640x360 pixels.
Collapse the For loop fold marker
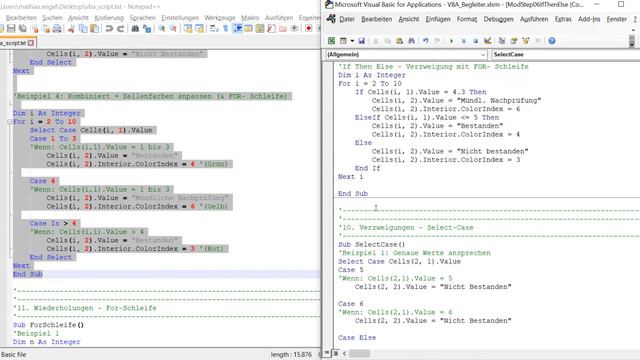click(x=9, y=122)
